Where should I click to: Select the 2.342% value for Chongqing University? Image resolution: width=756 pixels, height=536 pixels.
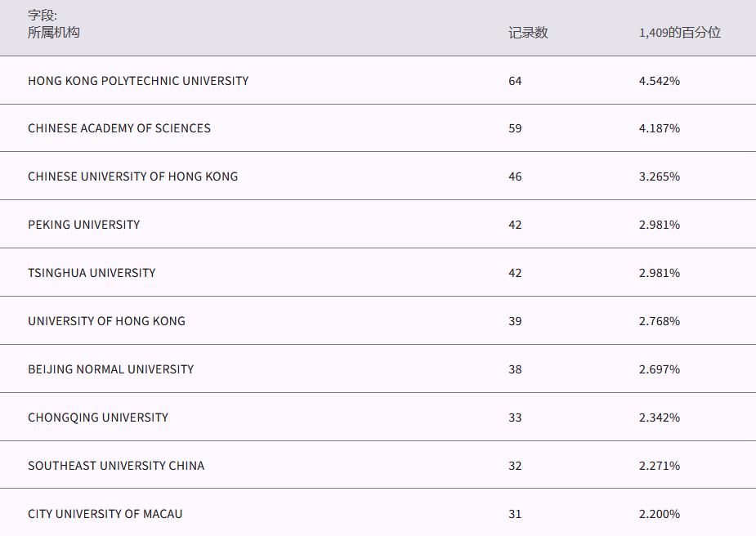[x=660, y=418]
